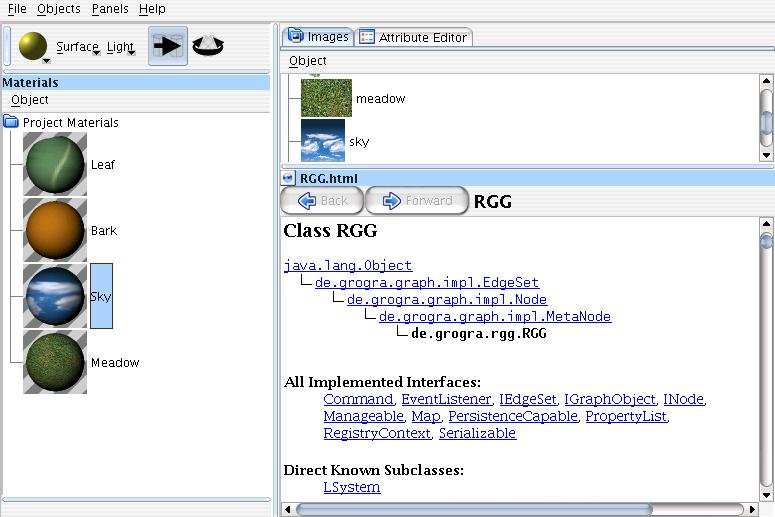Select the meadow image thumbnail

(x=326, y=98)
